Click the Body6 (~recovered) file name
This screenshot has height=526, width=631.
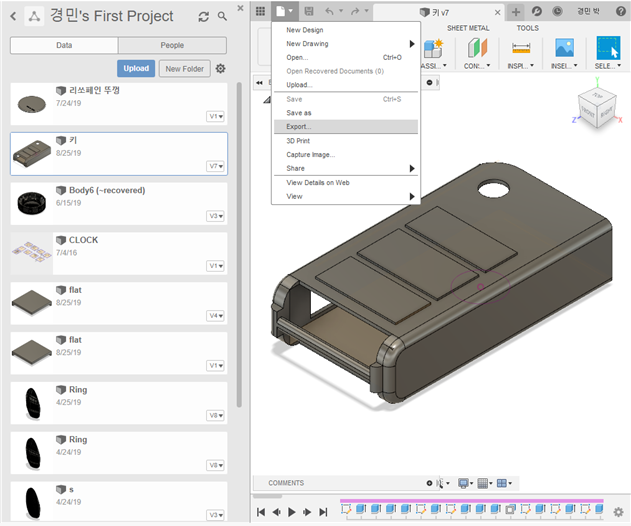coord(107,190)
